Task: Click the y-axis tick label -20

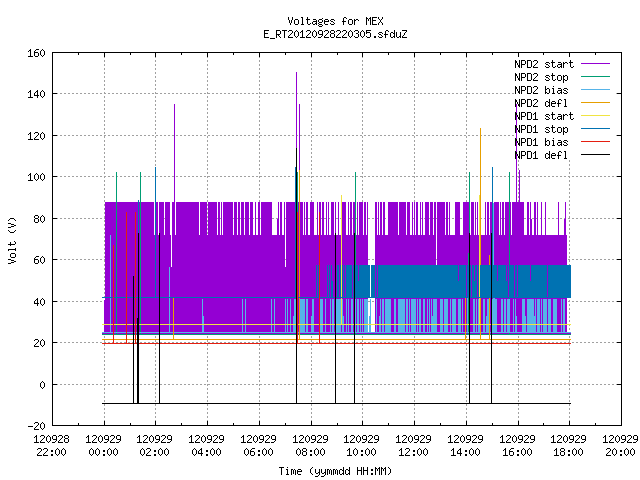Action: pyautogui.click(x=36, y=426)
